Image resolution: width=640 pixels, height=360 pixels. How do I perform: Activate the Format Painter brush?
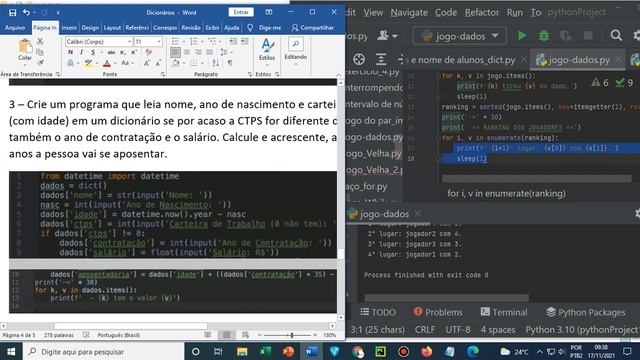point(40,62)
